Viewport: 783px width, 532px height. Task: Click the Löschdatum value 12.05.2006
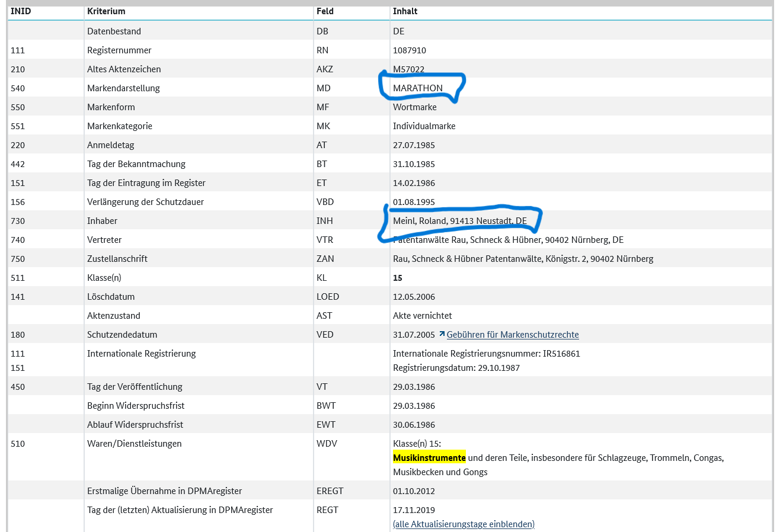[x=413, y=297]
